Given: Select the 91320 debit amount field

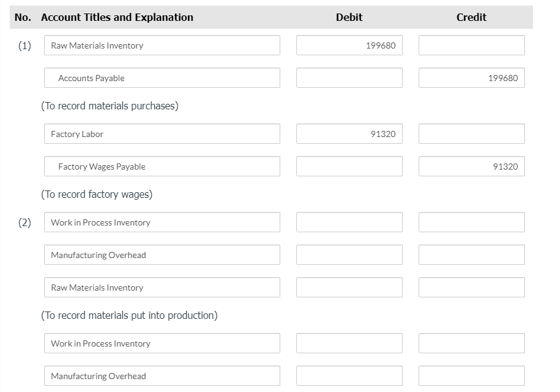Looking at the screenshot, I should point(349,133).
